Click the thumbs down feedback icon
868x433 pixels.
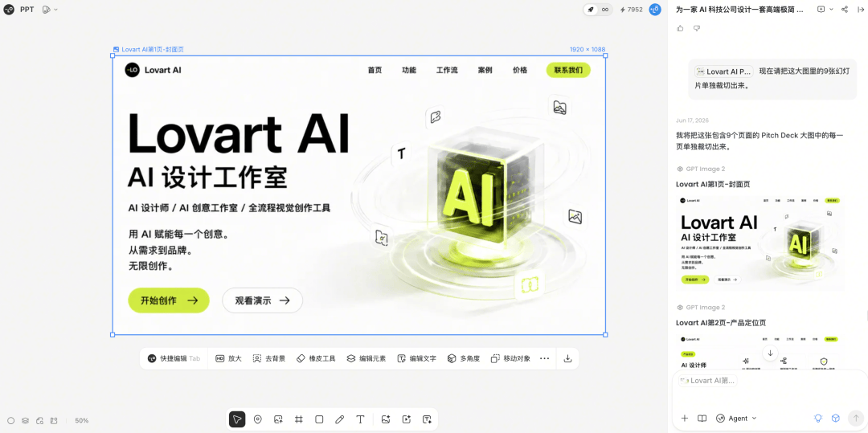pyautogui.click(x=697, y=28)
